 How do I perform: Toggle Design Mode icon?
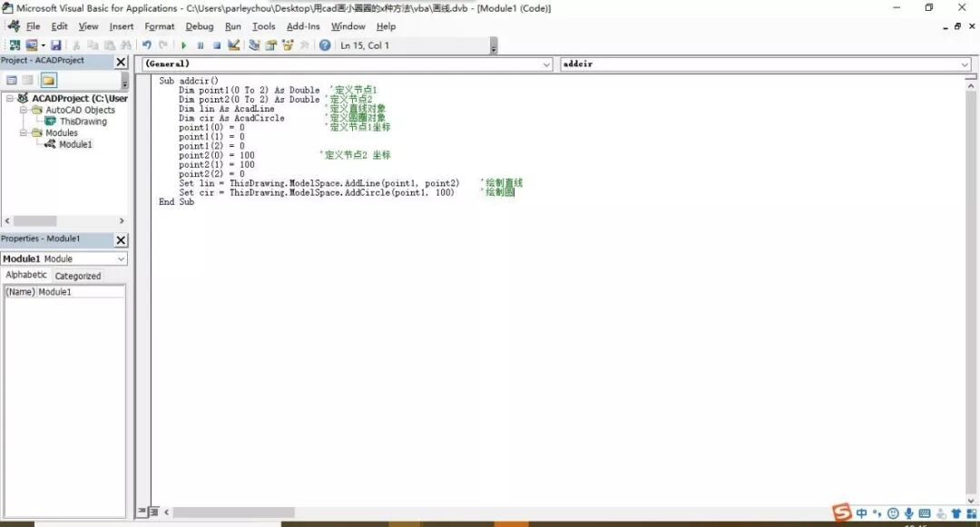(234, 45)
